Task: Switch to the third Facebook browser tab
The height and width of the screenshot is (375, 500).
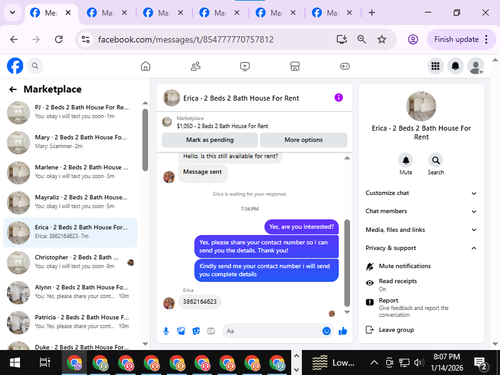Action: click(163, 13)
